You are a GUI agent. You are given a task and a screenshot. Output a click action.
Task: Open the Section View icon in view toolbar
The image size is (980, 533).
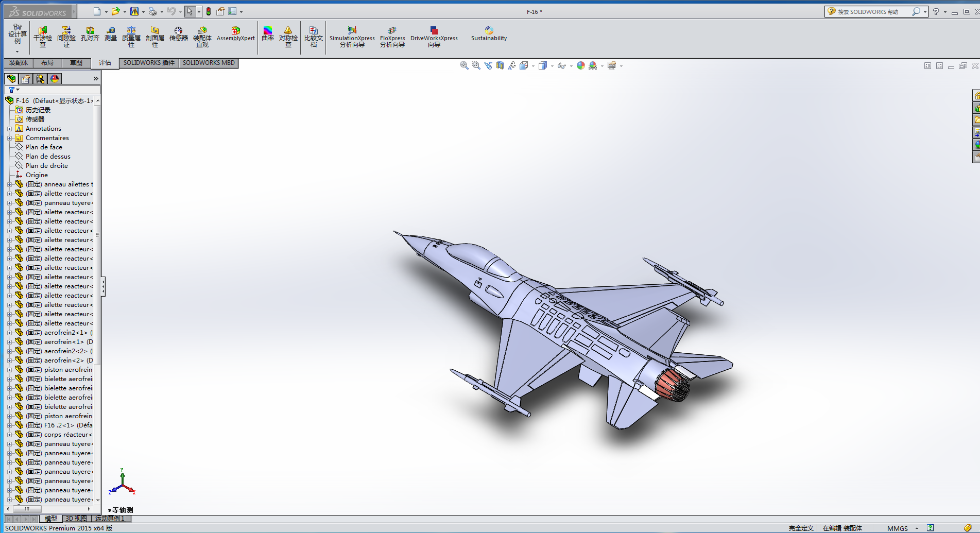pos(500,66)
